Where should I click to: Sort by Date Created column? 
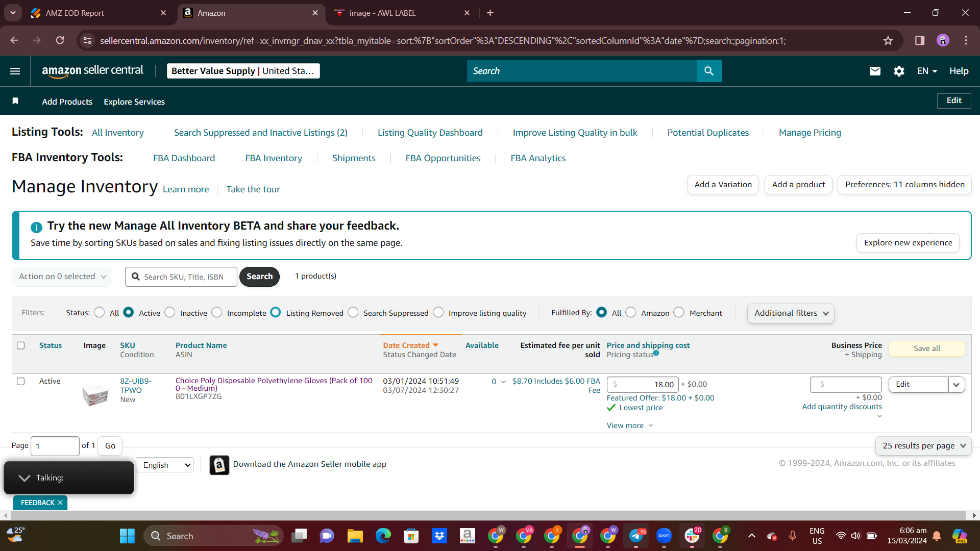(410, 345)
